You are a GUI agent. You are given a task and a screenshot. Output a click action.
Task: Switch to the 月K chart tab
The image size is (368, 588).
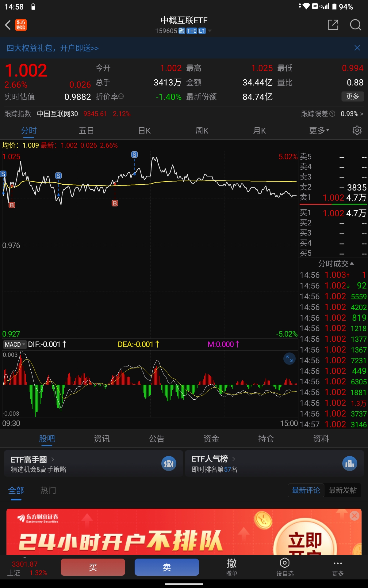click(259, 131)
